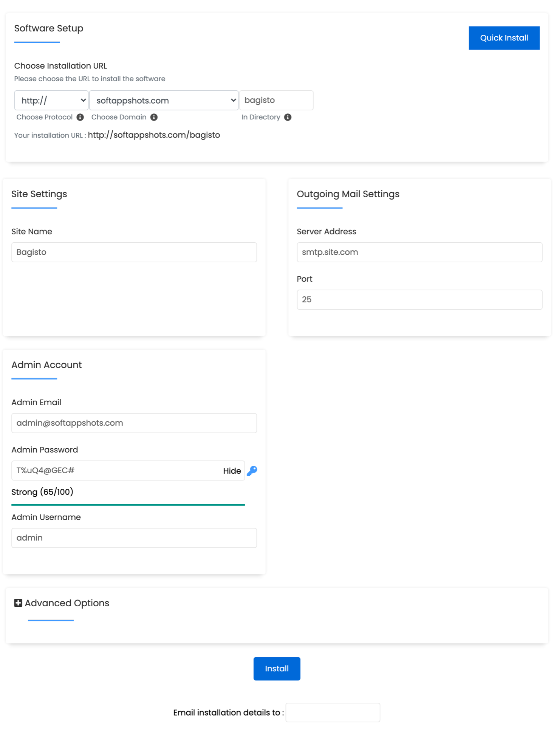Hide the admin password text
This screenshot has width=554, height=756.
(232, 471)
